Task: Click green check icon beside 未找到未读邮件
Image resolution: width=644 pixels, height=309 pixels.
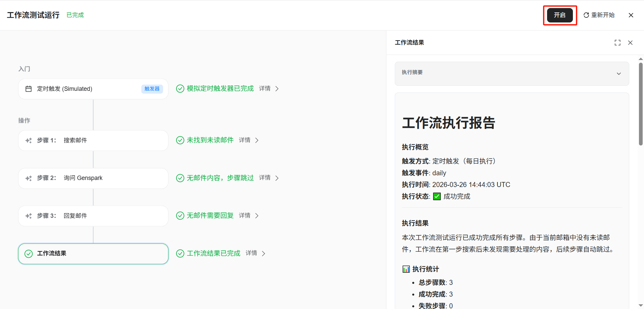Action: coord(180,140)
